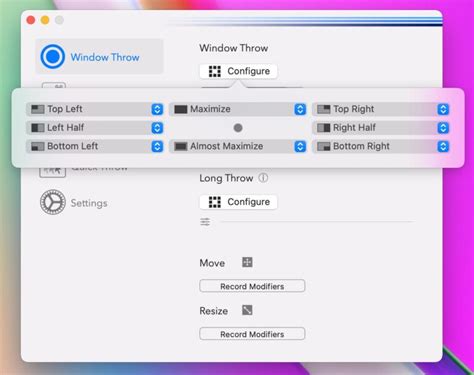
Task: Click Record Modifiers under Move
Action: click(x=252, y=286)
